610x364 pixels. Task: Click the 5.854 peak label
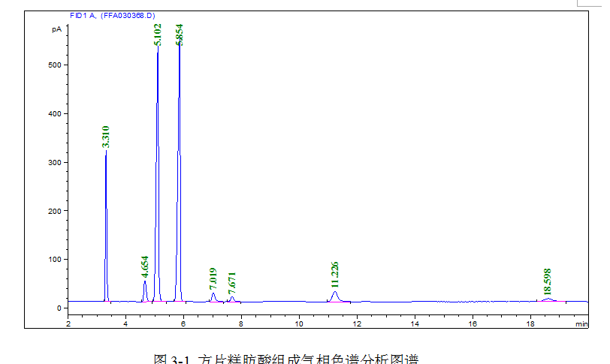pyautogui.click(x=180, y=35)
